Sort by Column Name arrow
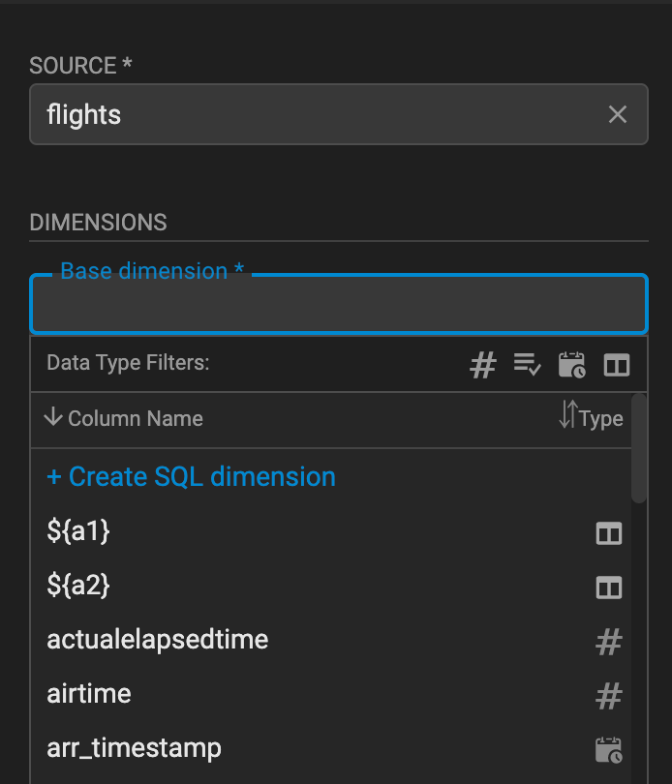Image resolution: width=672 pixels, height=784 pixels. 53,416
